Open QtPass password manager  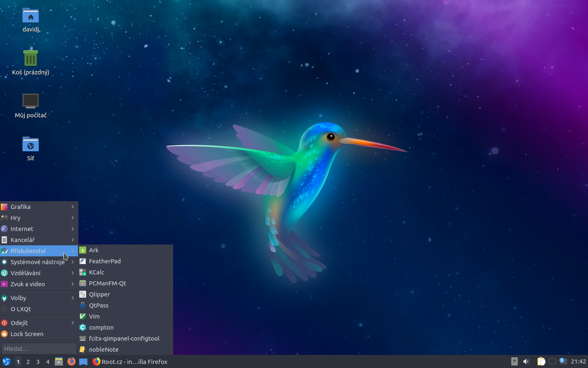99,305
